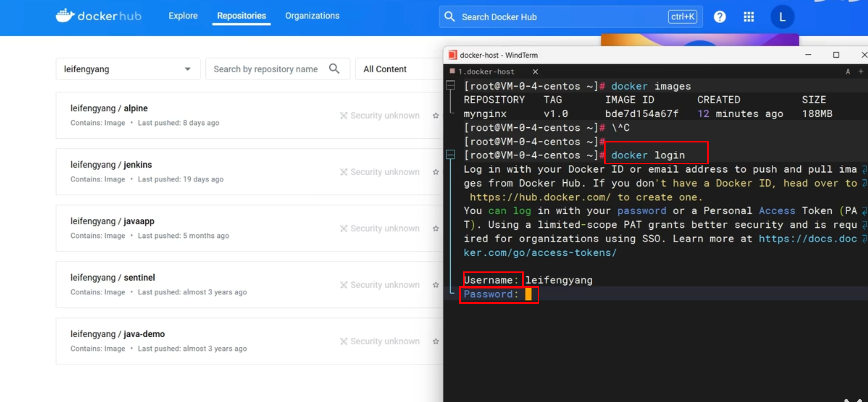868x402 pixels.
Task: Open the All Content filter dropdown
Action: [x=399, y=69]
